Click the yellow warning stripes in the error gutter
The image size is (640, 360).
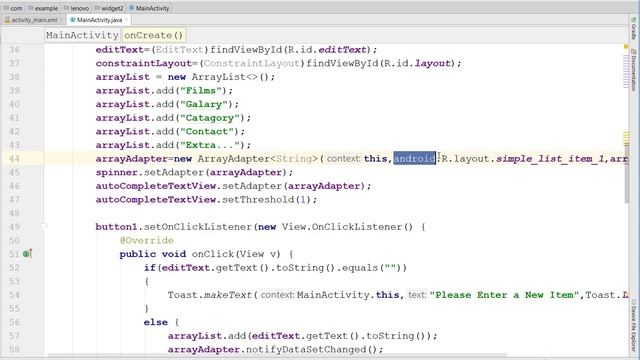626,138
